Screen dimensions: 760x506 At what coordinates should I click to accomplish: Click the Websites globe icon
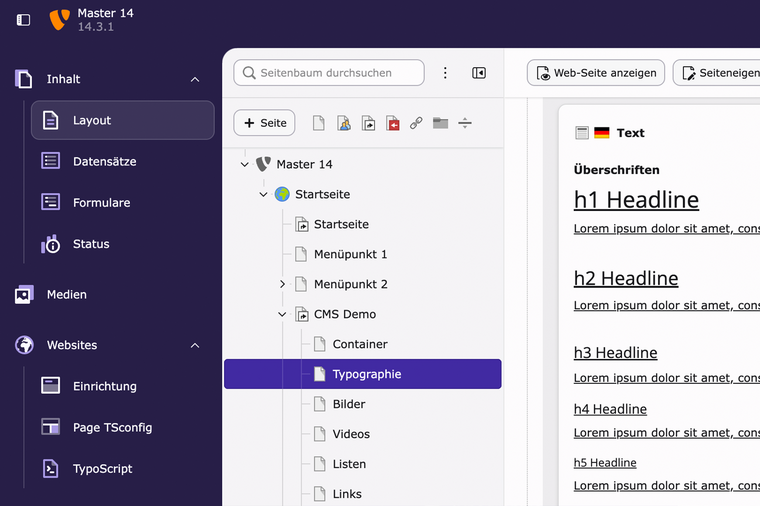[x=24, y=345]
